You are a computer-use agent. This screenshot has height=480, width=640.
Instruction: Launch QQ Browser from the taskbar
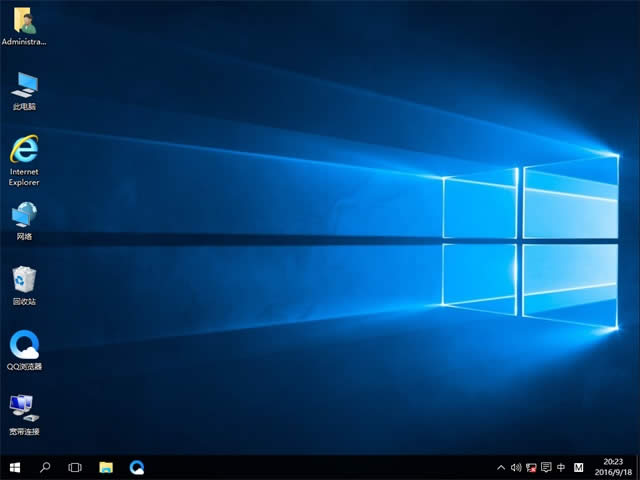[137, 467]
